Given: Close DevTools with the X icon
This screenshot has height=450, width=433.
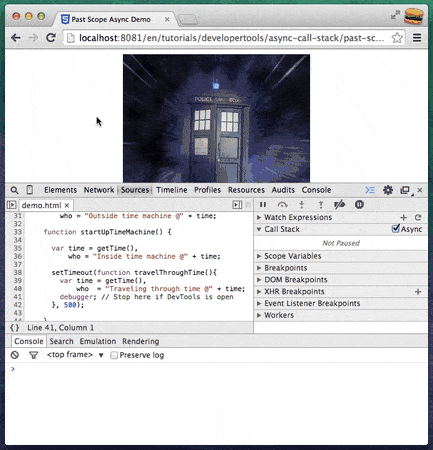Looking at the screenshot, I should coord(420,190).
